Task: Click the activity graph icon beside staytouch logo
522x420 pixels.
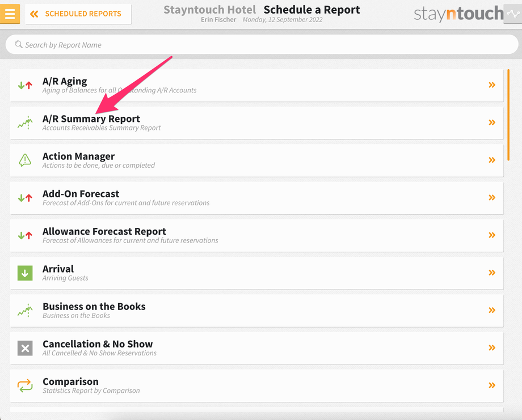Action: (513, 14)
